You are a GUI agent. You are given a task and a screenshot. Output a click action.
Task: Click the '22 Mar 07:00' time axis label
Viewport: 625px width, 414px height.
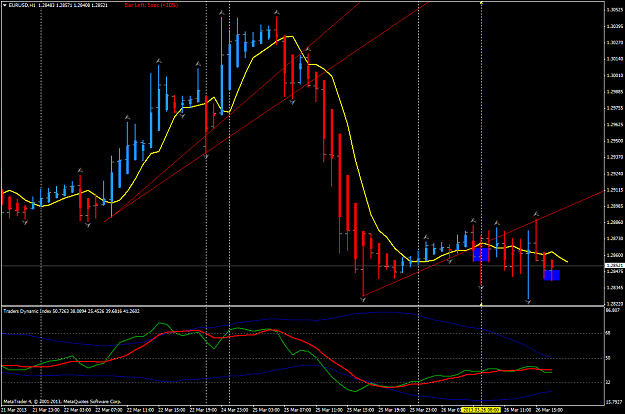(108, 410)
